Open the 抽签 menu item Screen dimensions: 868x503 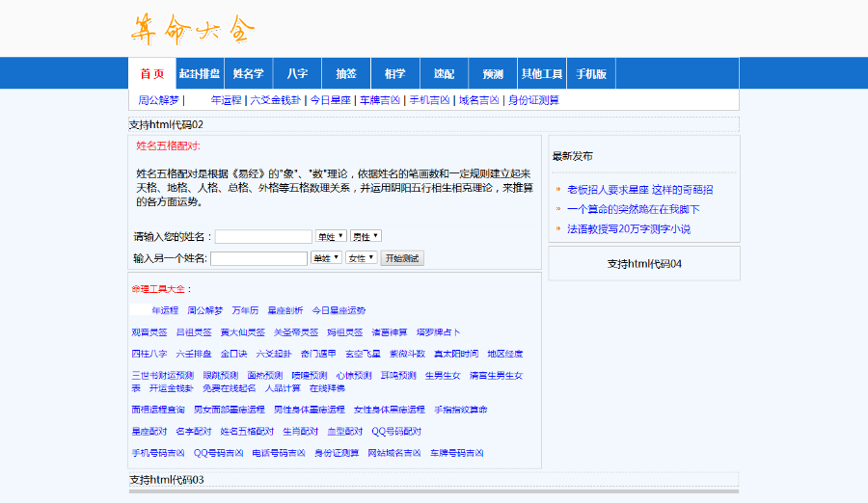(345, 74)
